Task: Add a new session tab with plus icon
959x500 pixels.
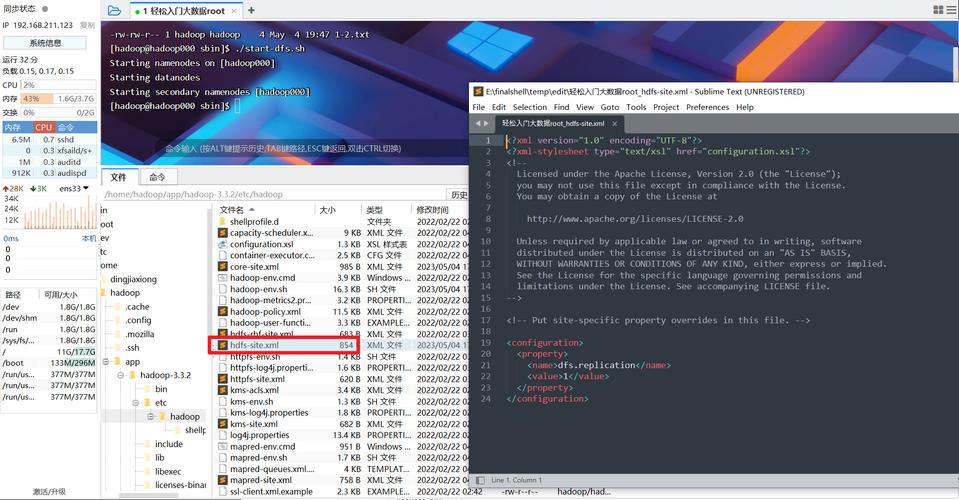Action: (x=251, y=10)
